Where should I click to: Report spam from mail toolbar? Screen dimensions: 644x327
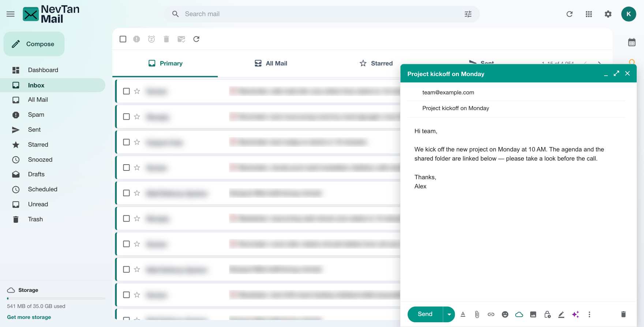pos(136,39)
